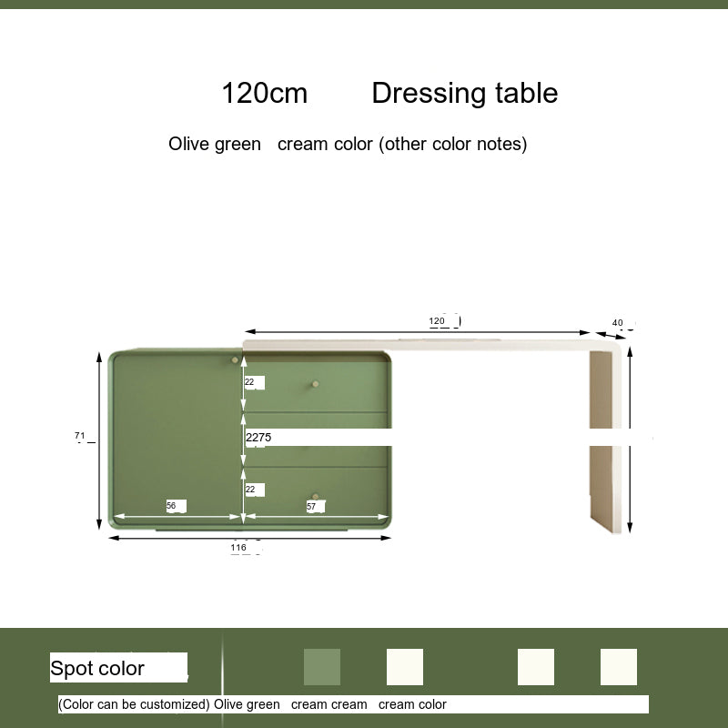Click the "Olive green cream color" subtitle

point(347,144)
